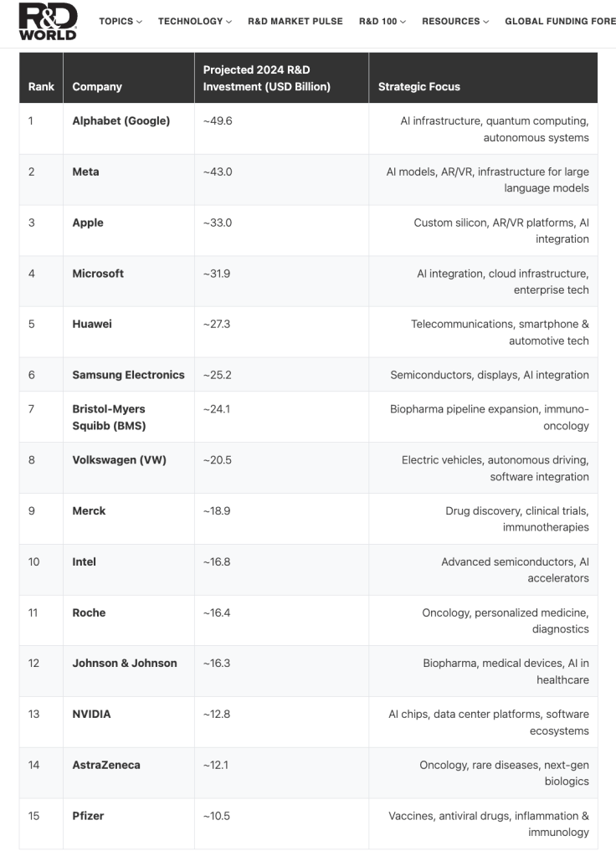The height and width of the screenshot is (856, 616).
Task: Click the R&D World logo
Action: pos(48,22)
